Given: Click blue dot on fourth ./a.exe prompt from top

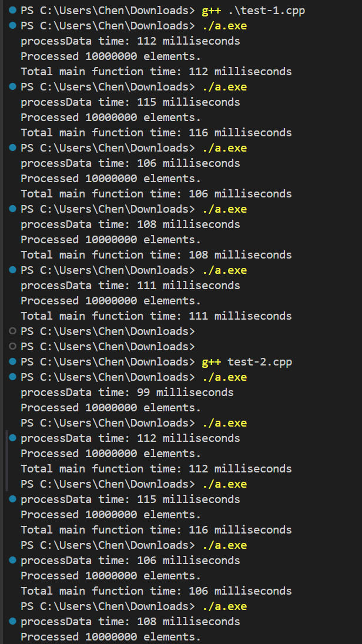Looking at the screenshot, I should tap(13, 209).
